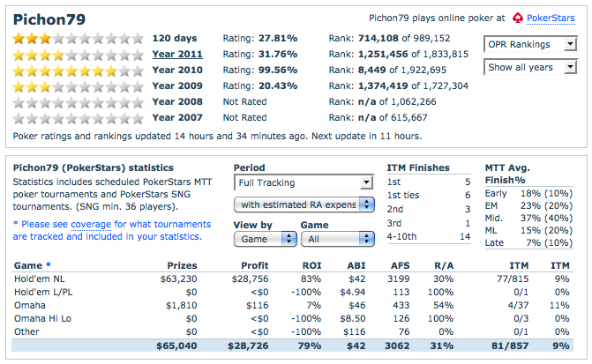Select the $28,756 profit value
The height and width of the screenshot is (364, 592).
[x=250, y=279]
